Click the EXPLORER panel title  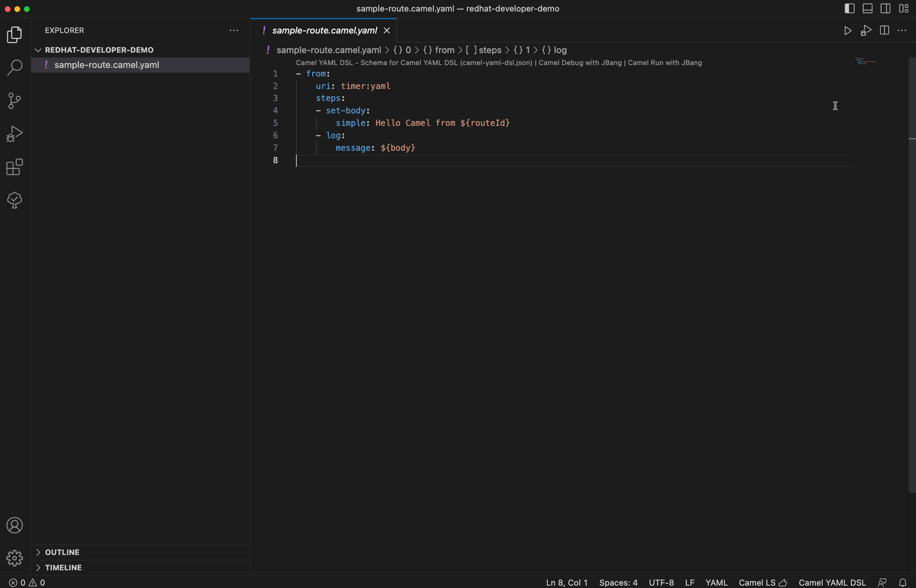(64, 30)
